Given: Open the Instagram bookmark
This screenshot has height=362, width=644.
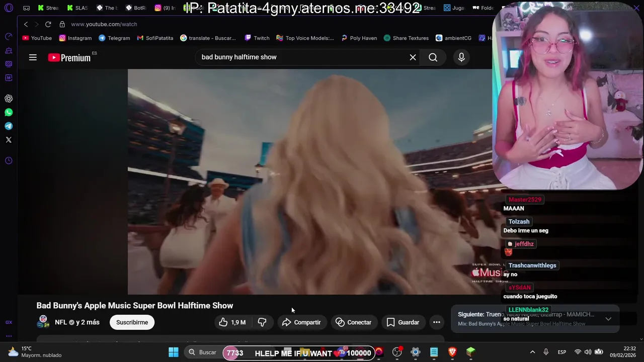Looking at the screenshot, I should click(75, 38).
